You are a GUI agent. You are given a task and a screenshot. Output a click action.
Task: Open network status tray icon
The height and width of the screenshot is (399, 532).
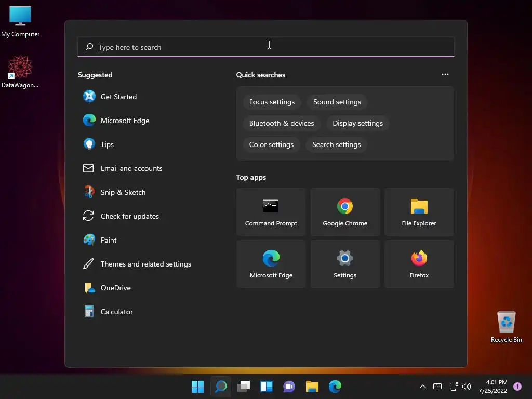pos(454,387)
